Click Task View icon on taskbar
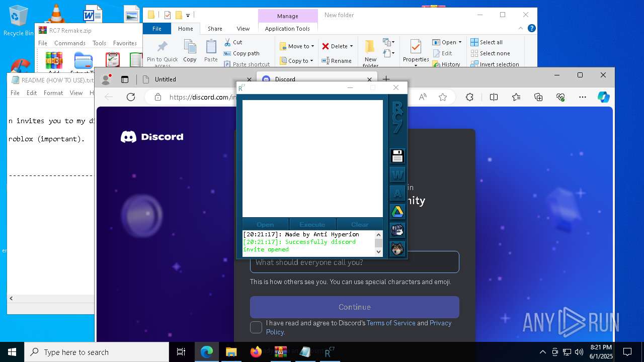 pyautogui.click(x=181, y=352)
